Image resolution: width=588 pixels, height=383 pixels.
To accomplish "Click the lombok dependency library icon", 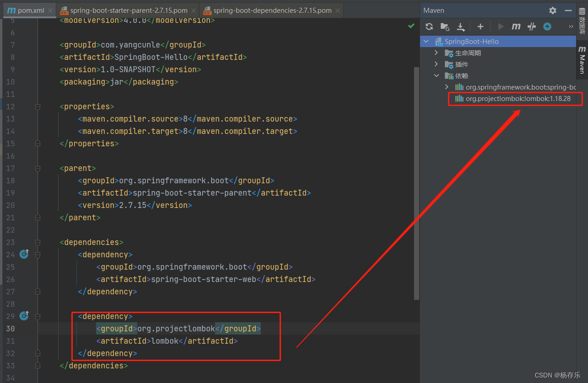I will [x=459, y=98].
